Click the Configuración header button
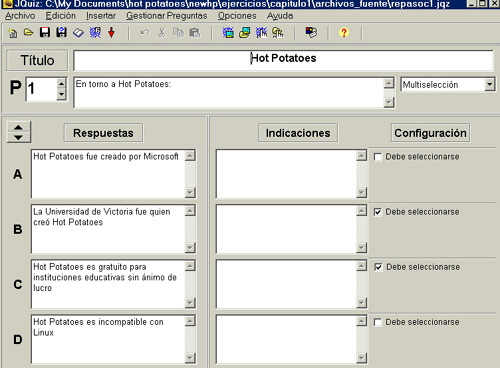Screen dimensions: 500x368 pos(430,133)
